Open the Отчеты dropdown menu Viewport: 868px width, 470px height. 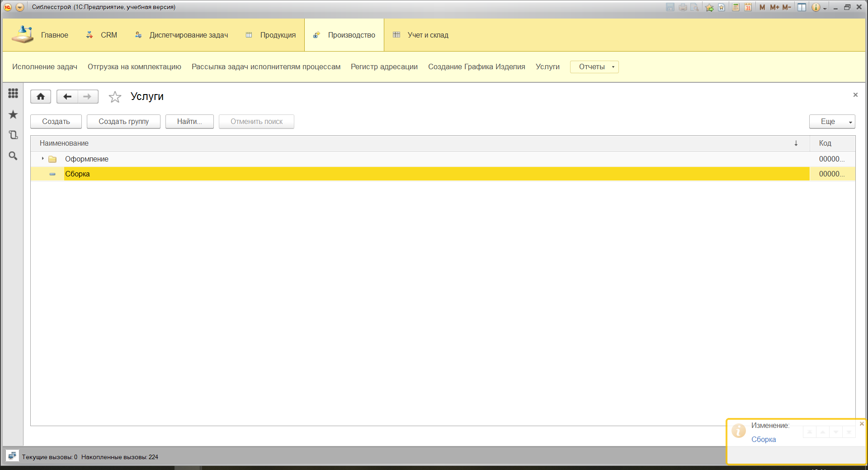coord(594,67)
